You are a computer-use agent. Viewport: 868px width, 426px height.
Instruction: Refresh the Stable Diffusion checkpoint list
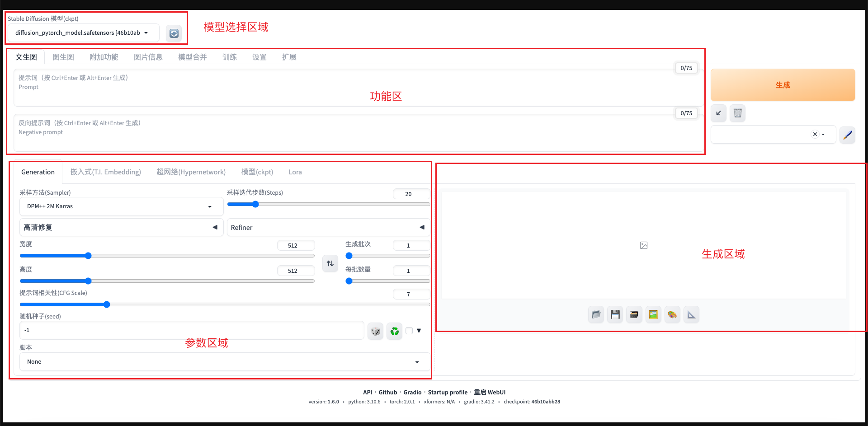coord(174,33)
